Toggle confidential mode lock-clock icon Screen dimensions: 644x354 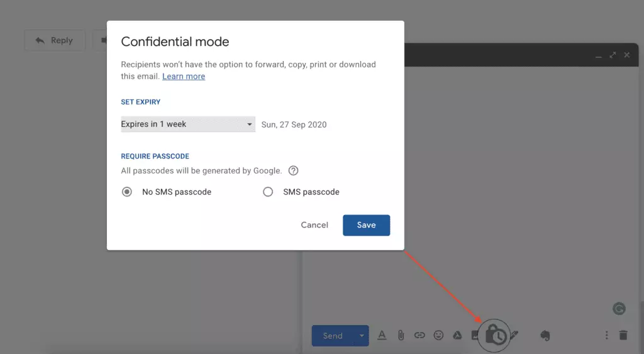pos(494,336)
